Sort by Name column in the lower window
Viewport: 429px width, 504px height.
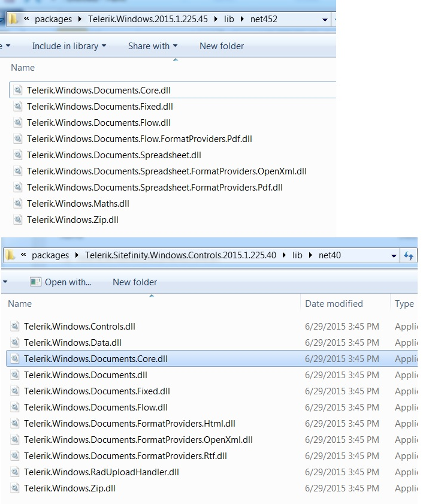click(20, 304)
